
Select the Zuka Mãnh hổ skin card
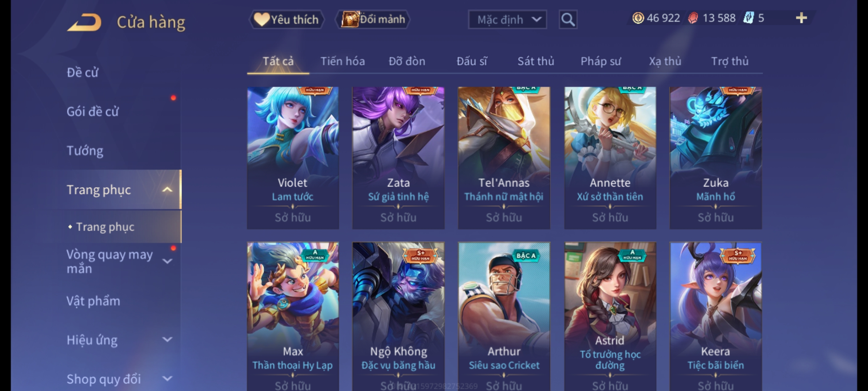click(x=716, y=158)
